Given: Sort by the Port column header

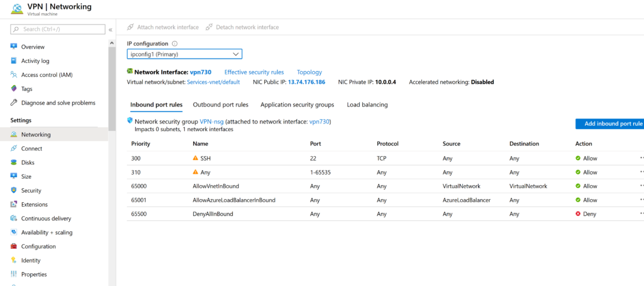Looking at the screenshot, I should tap(316, 144).
